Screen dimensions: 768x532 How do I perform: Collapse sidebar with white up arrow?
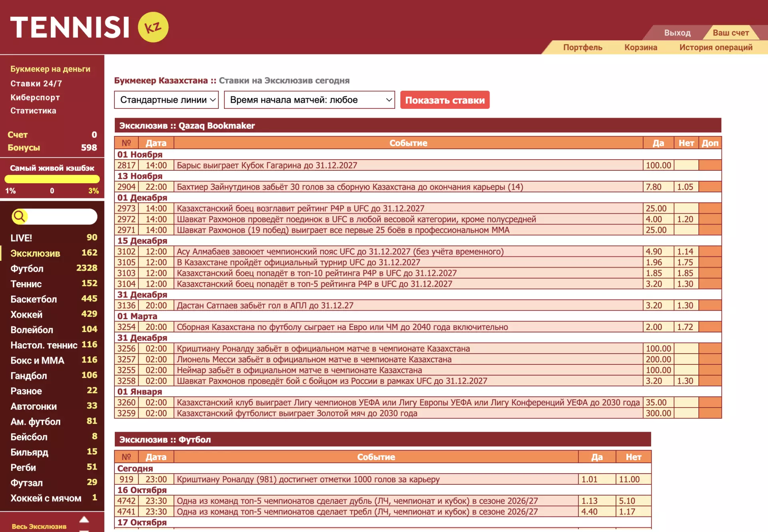pyautogui.click(x=84, y=519)
